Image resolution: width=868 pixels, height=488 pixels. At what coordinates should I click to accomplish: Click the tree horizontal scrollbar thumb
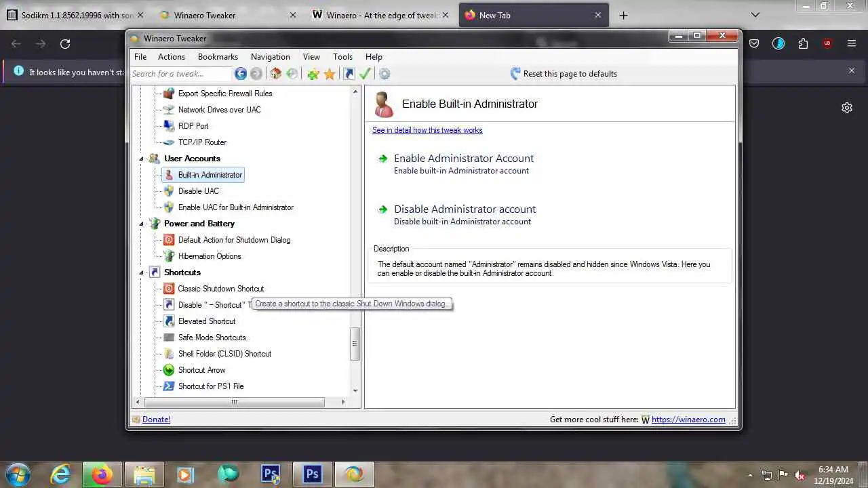(x=235, y=402)
